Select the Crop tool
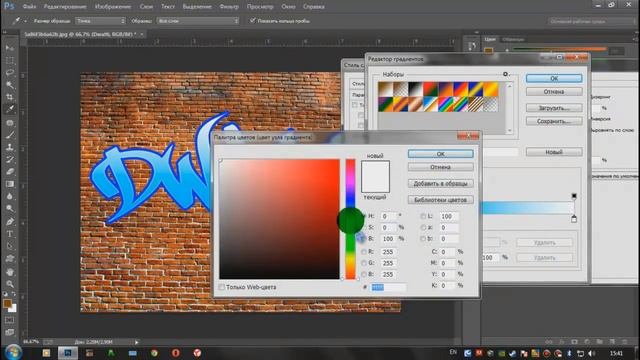Viewport: 640px width, 360px height. (10, 97)
